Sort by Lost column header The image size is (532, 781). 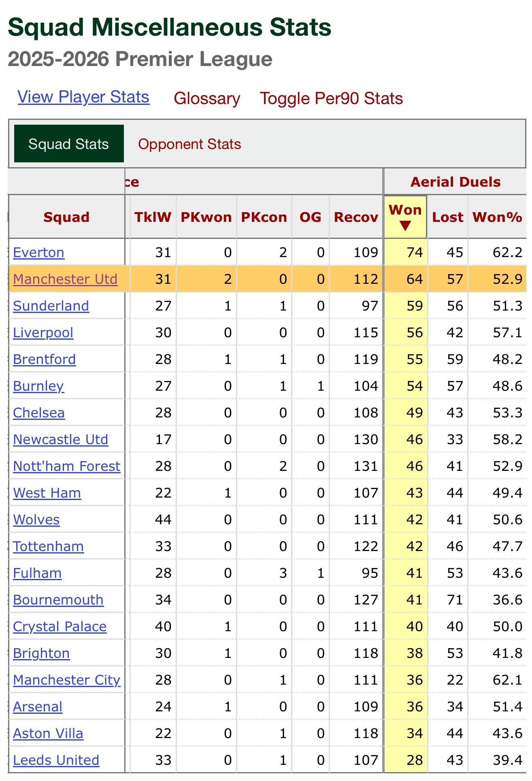(447, 217)
